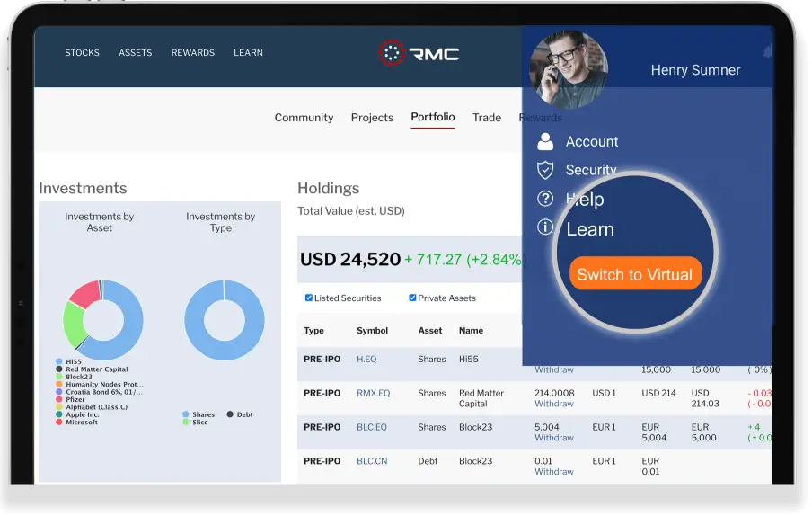Toggle the Listed Securities checkbox
The height and width of the screenshot is (516, 812).
(309, 298)
